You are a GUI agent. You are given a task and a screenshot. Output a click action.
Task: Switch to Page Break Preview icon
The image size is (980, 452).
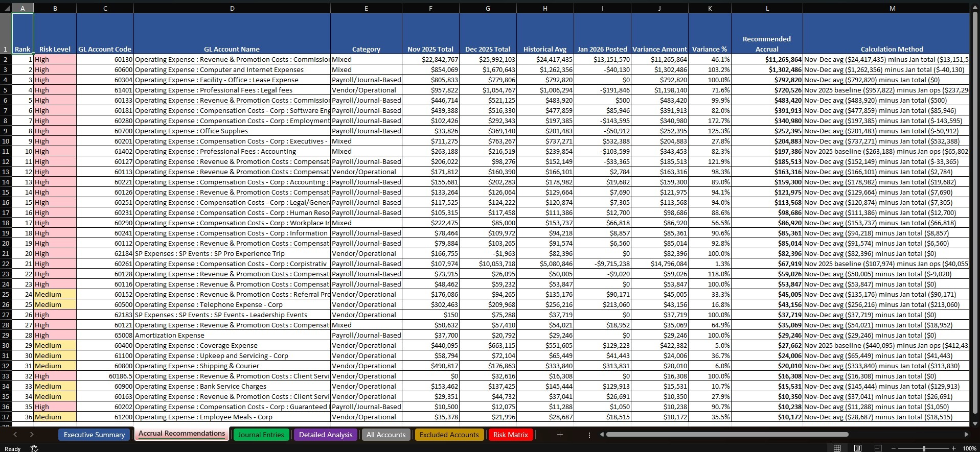878,448
